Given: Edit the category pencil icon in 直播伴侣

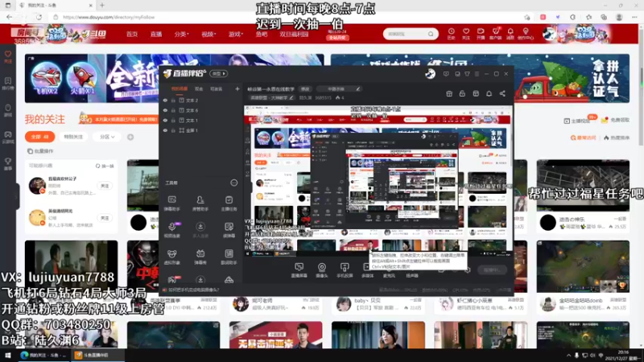Looking at the screenshot, I should click(x=291, y=97).
